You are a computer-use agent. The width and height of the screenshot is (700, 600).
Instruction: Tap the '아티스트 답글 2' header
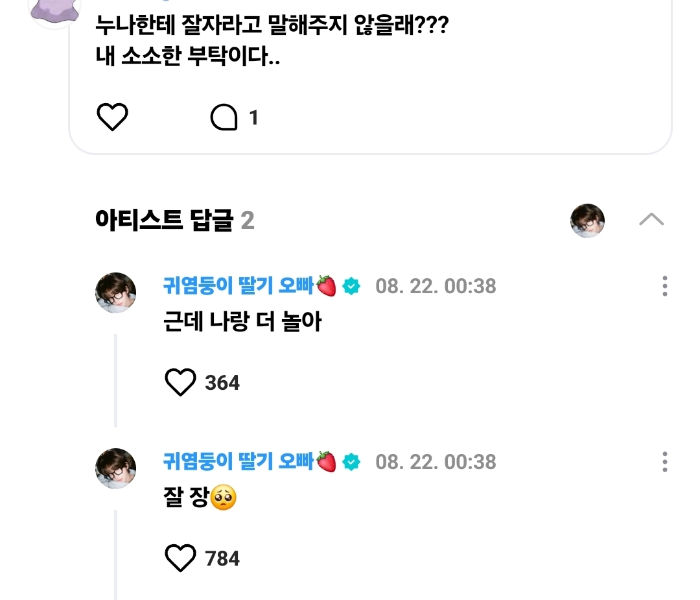coord(174,221)
